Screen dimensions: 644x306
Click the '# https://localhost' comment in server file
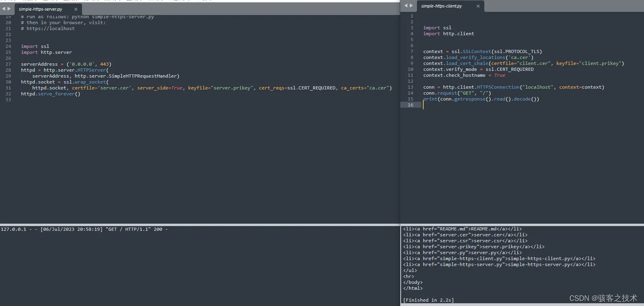[48, 29]
